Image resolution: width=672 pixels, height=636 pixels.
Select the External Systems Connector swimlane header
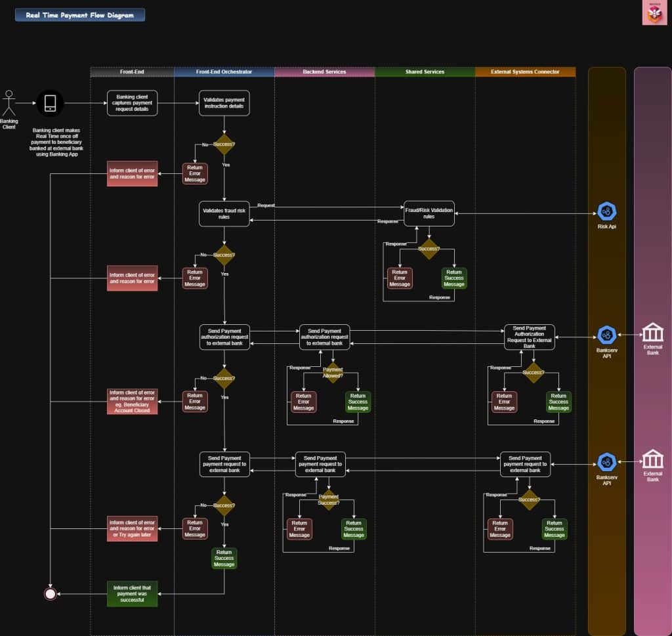click(525, 72)
